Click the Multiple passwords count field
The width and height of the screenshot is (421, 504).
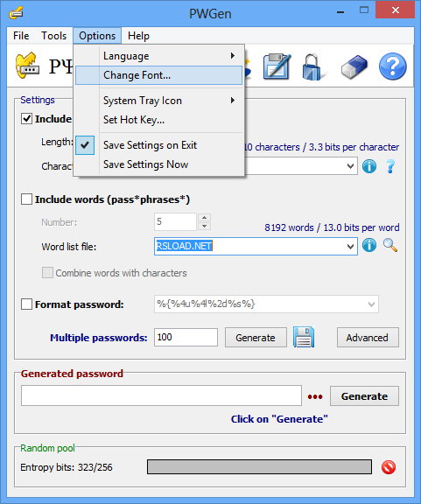coord(186,337)
